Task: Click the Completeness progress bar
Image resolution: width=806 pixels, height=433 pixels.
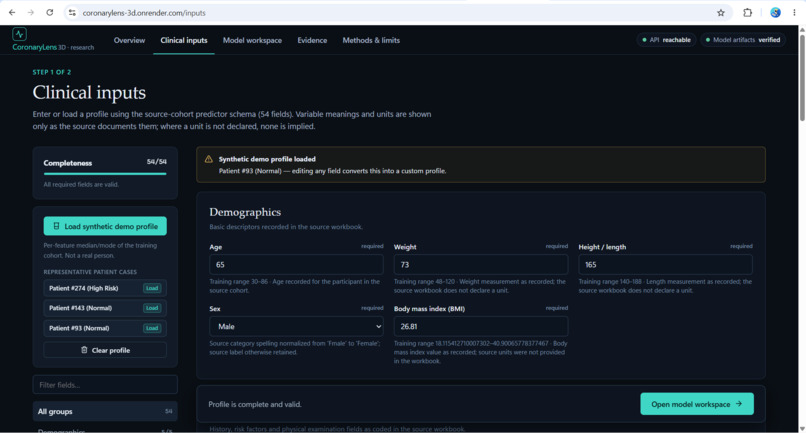Action: pos(105,174)
